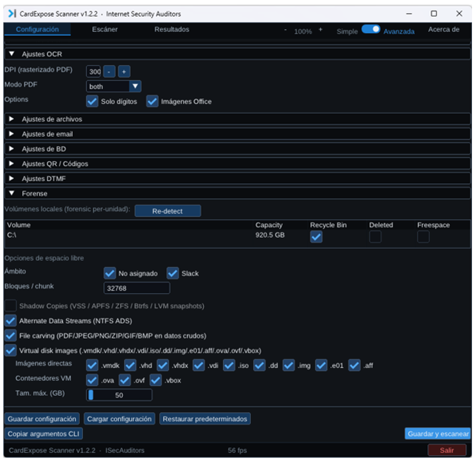Click Restaurar predeterminados button
The image size is (476, 461).
(x=205, y=419)
